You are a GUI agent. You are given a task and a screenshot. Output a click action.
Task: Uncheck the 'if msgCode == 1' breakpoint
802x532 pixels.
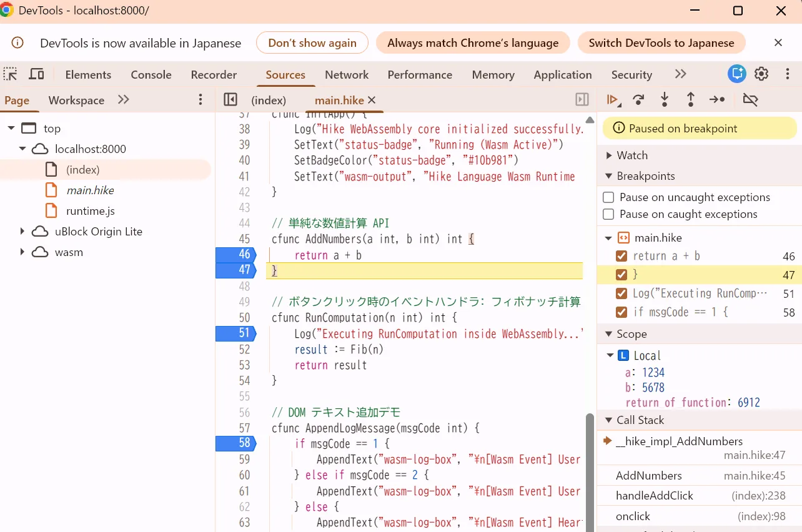pos(621,312)
